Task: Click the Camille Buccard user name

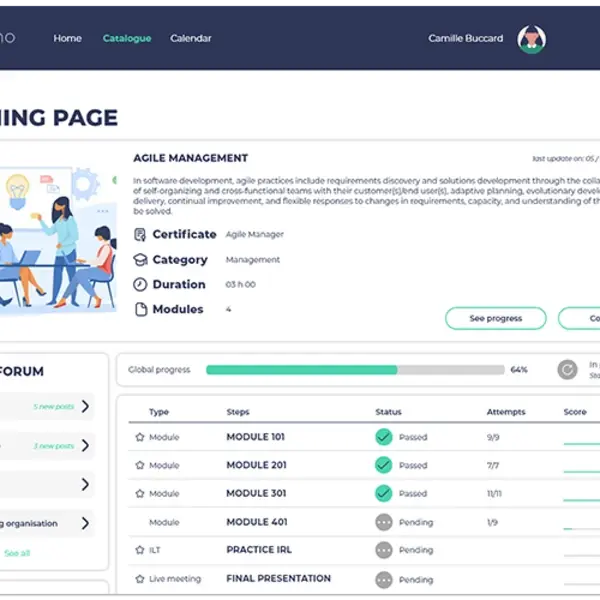Action: 466,38
